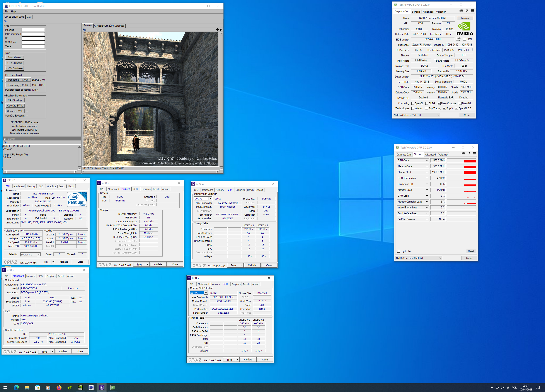Open Firefox from the taskbar
The height and width of the screenshot is (392, 545).
59,387
